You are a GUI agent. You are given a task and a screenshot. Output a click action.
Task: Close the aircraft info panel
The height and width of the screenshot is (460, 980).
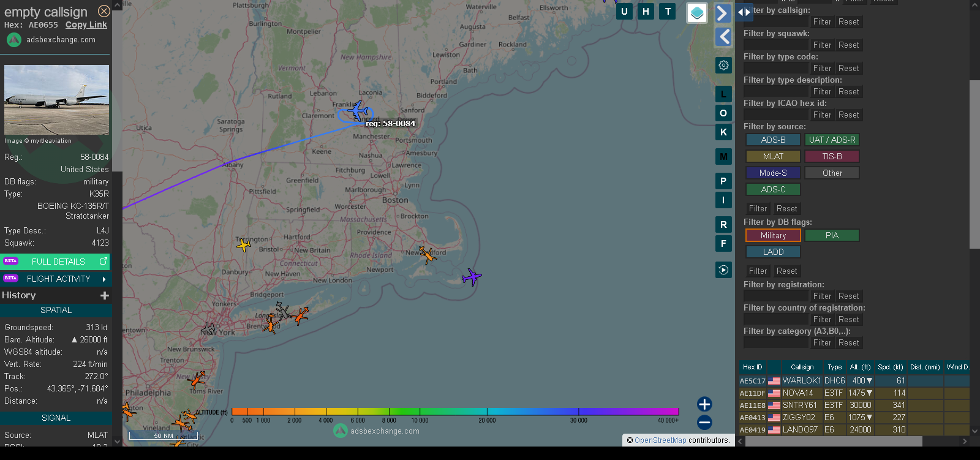pos(104,11)
